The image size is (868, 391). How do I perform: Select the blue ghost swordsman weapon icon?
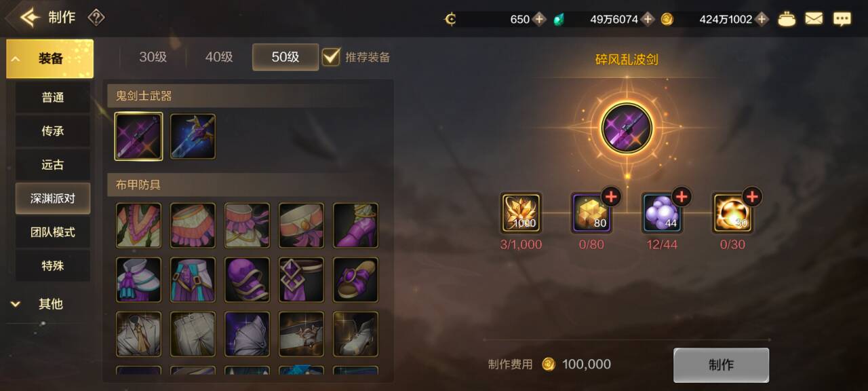(x=193, y=136)
